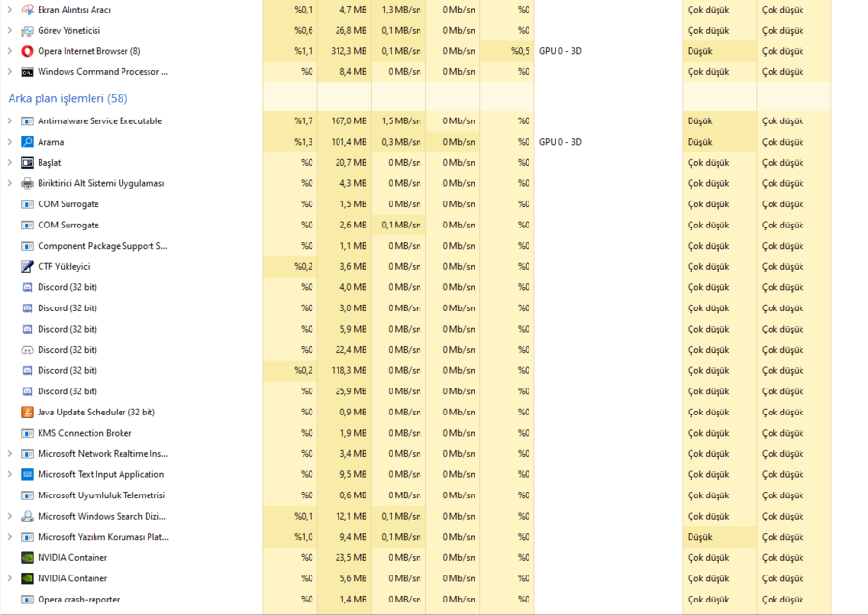Click "GPU 0 - 3D" in the Opera row
The height and width of the screenshot is (615, 868).
click(x=559, y=51)
